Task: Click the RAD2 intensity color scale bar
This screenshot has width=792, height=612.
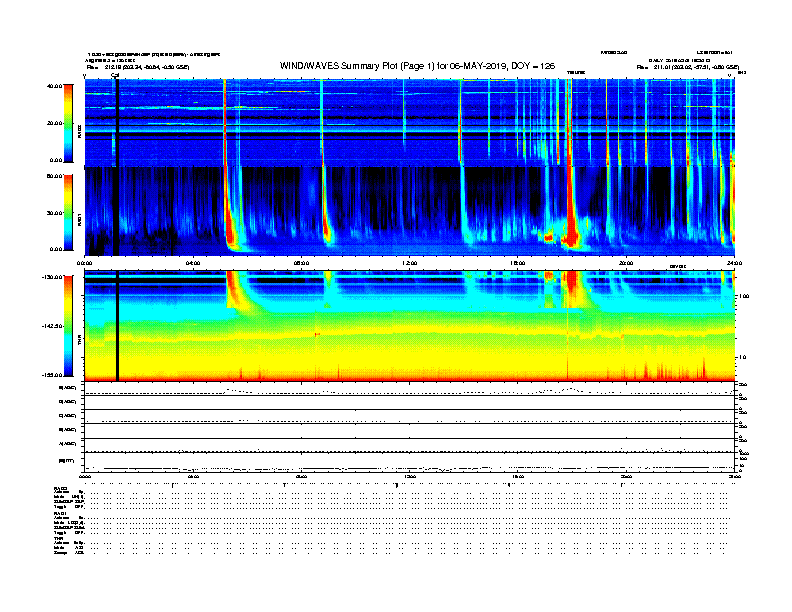Action: (68, 123)
